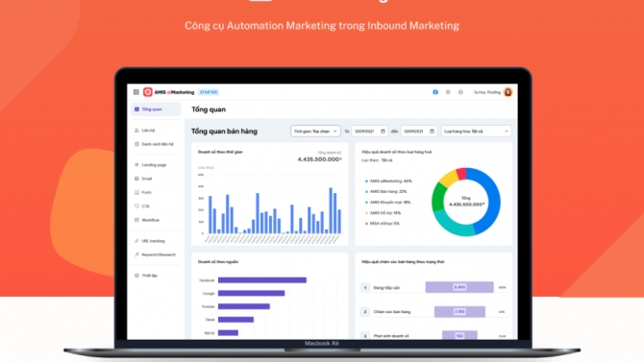Screen dimensions: 644x362
Task: Click the green segment of the donut chart
Action: click(438, 196)
